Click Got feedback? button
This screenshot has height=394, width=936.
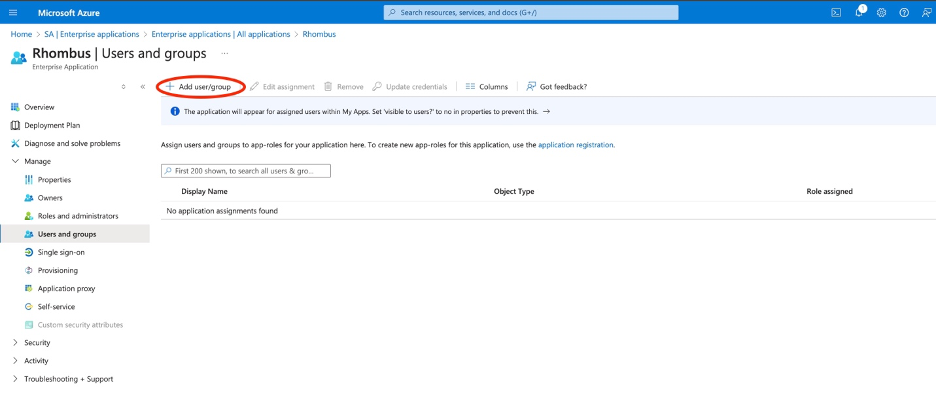(x=556, y=87)
